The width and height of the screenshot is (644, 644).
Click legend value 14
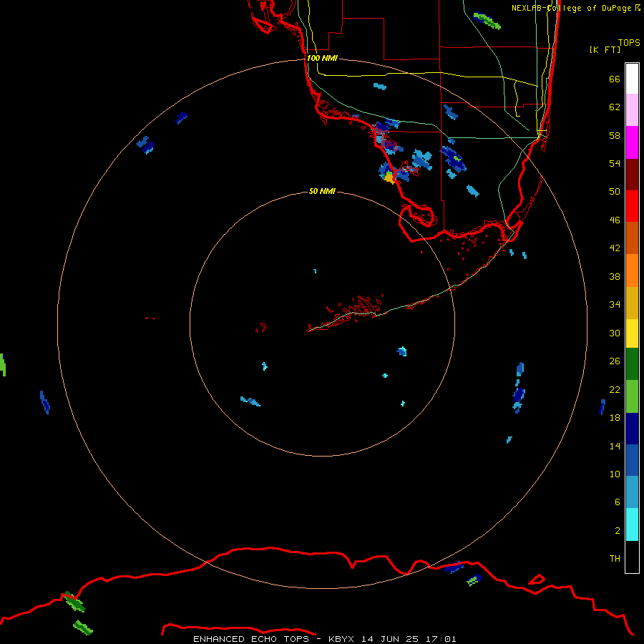point(615,446)
